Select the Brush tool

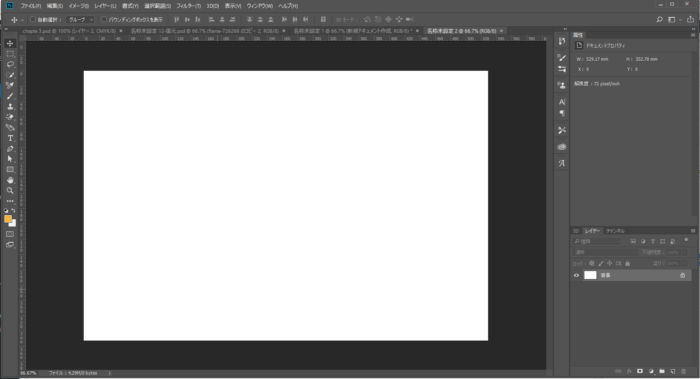tap(10, 96)
